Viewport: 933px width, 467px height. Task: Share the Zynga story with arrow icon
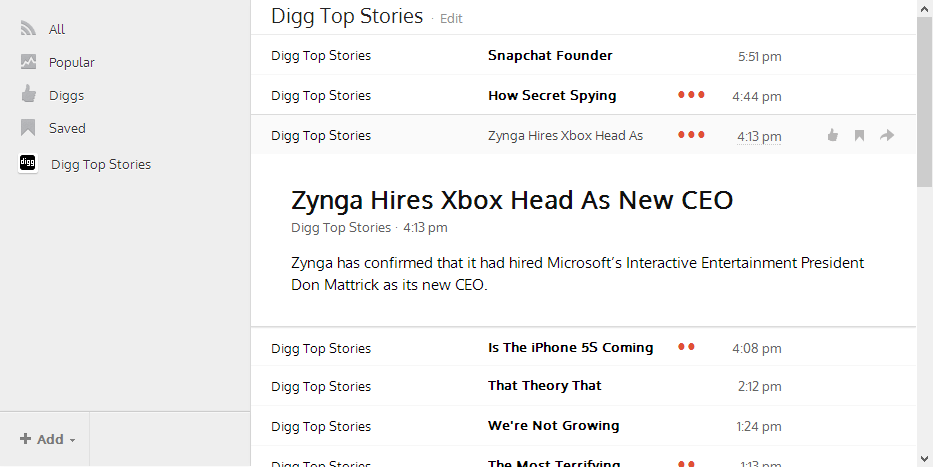tap(887, 136)
